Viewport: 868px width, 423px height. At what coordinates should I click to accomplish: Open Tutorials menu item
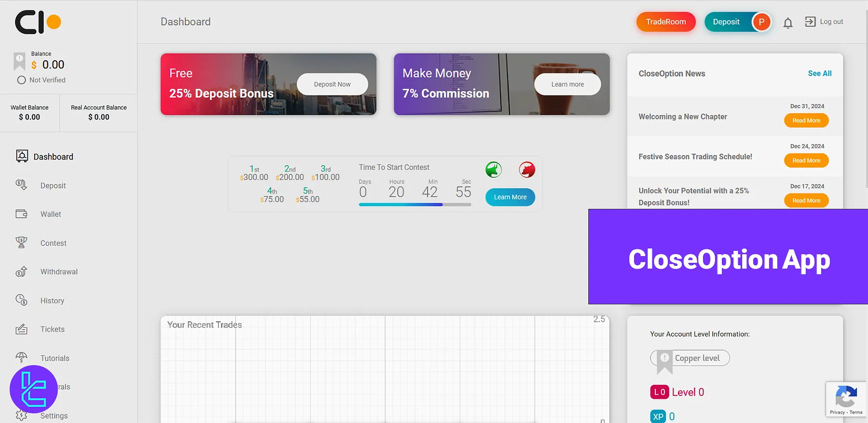55,358
